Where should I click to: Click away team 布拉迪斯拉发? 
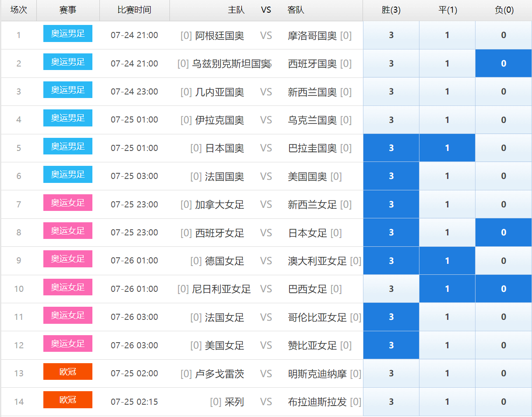click(317, 402)
